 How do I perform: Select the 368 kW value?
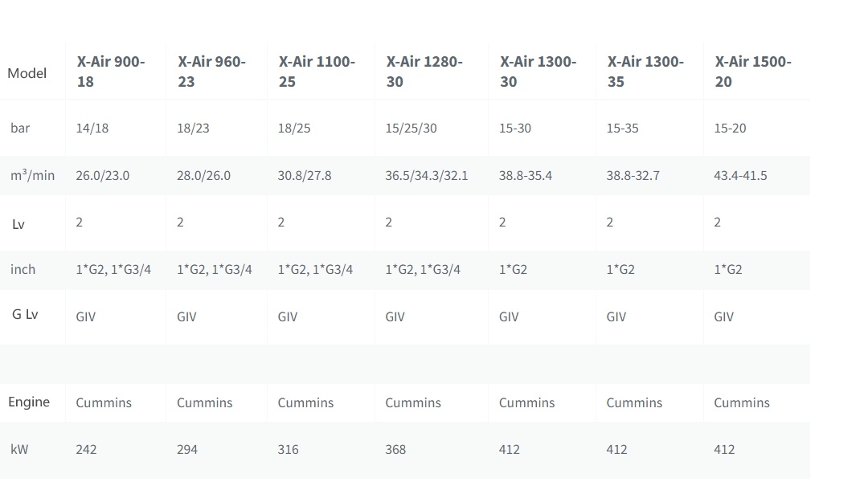tap(395, 450)
